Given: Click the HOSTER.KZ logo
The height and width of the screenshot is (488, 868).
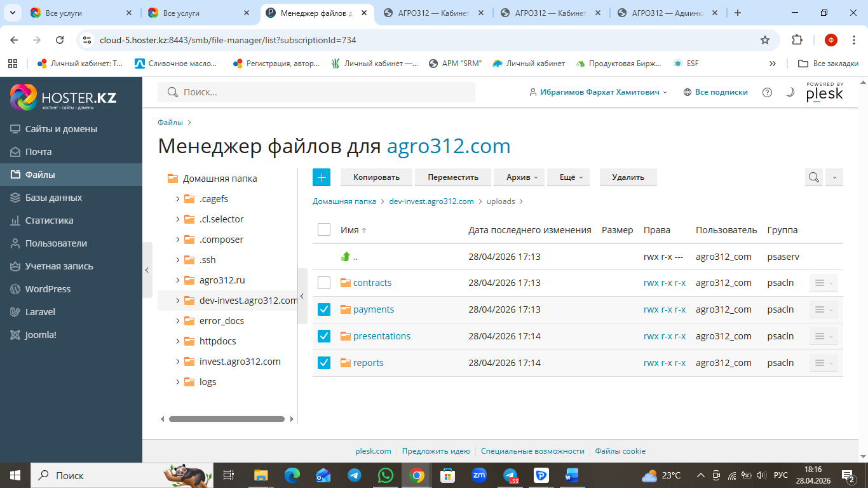Looking at the screenshot, I should click(x=64, y=97).
